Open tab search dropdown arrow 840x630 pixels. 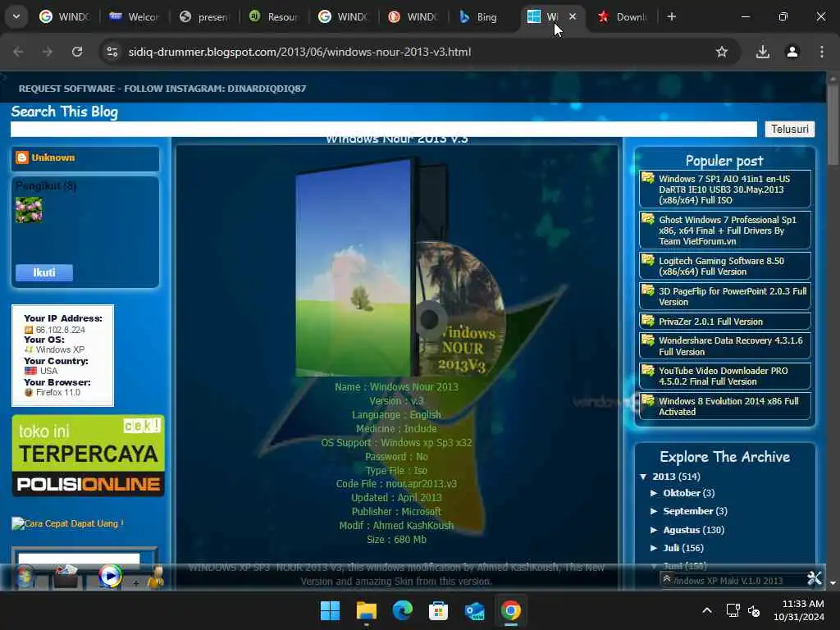pyautogui.click(x=16, y=16)
